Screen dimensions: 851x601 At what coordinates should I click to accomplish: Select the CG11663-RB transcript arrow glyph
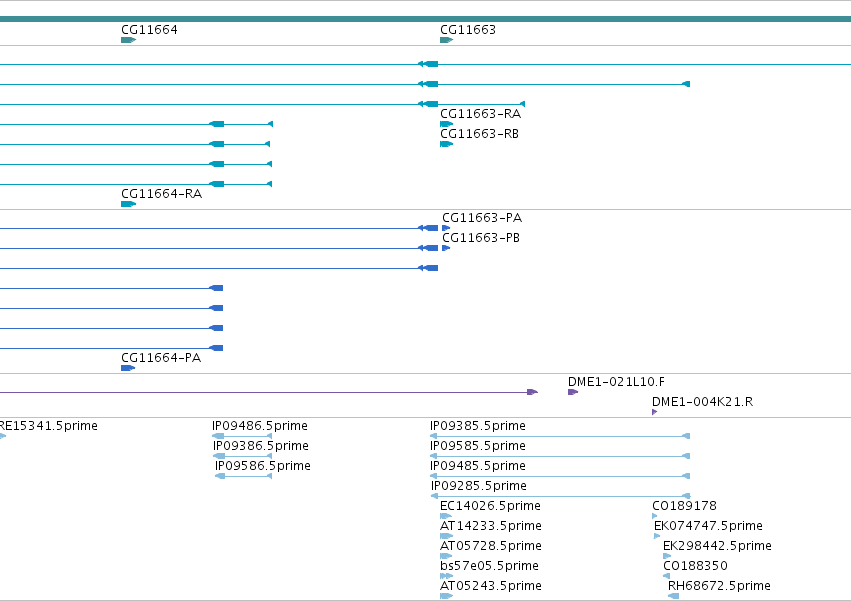click(x=446, y=144)
